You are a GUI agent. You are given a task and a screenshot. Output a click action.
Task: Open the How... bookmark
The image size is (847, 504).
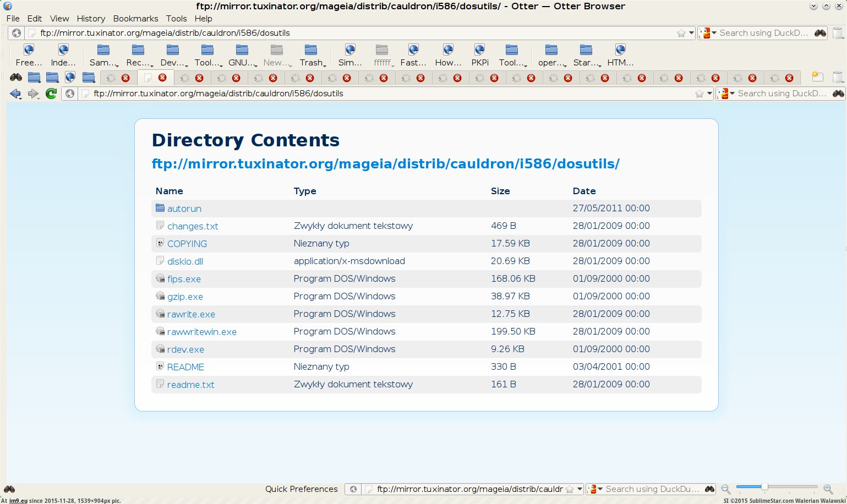pyautogui.click(x=448, y=56)
